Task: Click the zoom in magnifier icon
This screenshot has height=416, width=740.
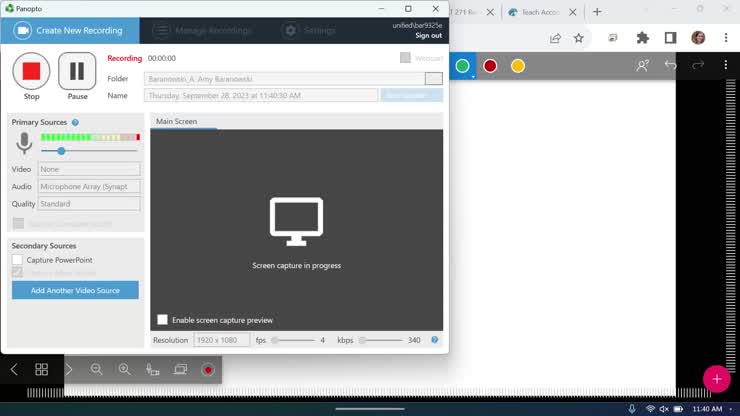Action: point(124,369)
